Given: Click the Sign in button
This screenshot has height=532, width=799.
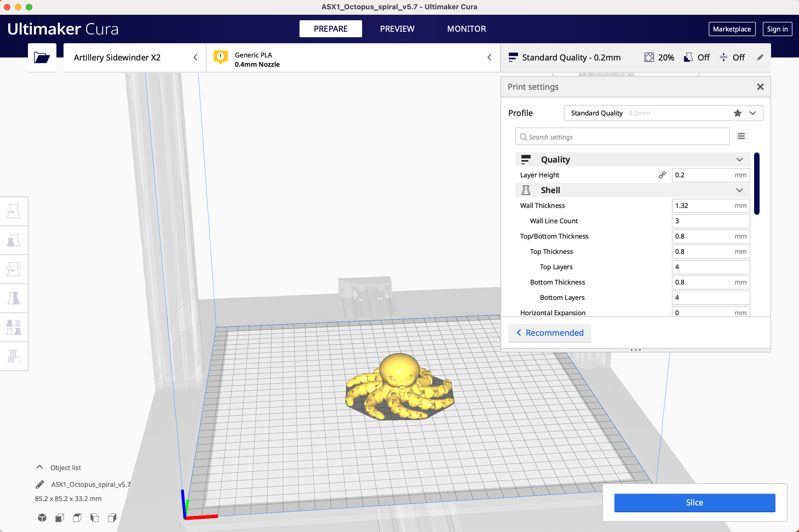Looking at the screenshot, I should tap(777, 29).
